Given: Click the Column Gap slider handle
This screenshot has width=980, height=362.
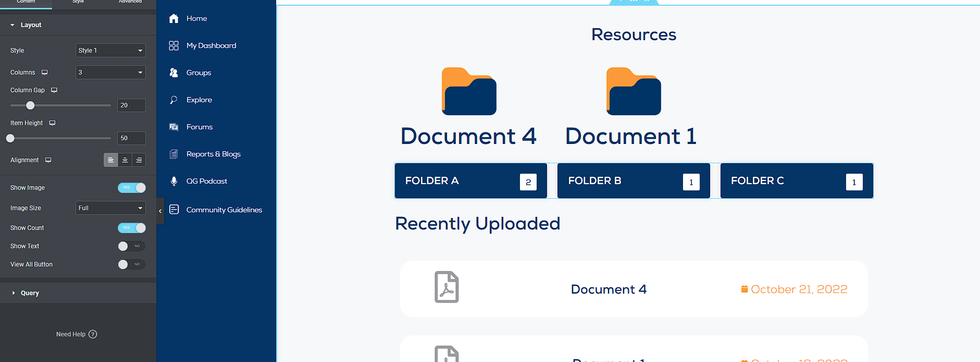Looking at the screenshot, I should (x=30, y=105).
